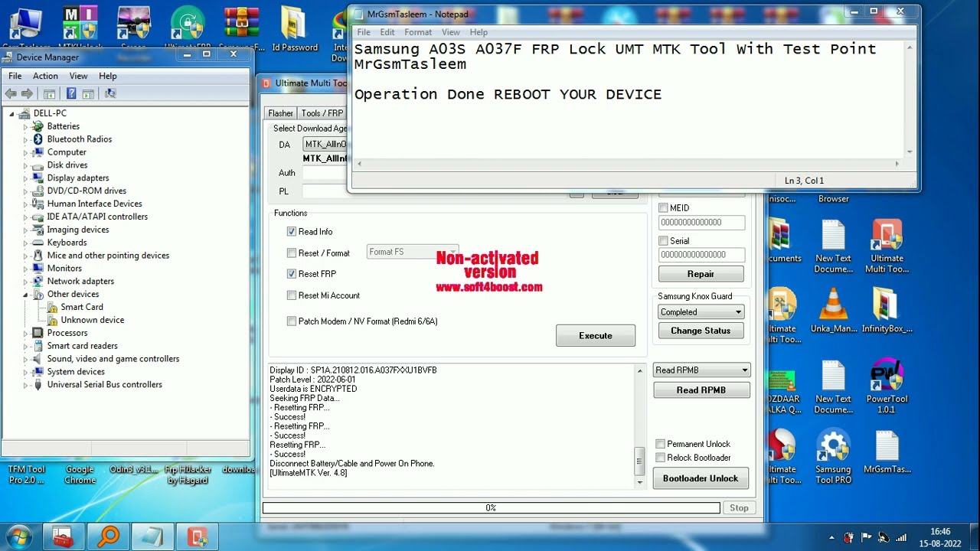This screenshot has width=980, height=551.
Task: Open the UltimateFRP green lock shortcut
Action: coord(188,28)
